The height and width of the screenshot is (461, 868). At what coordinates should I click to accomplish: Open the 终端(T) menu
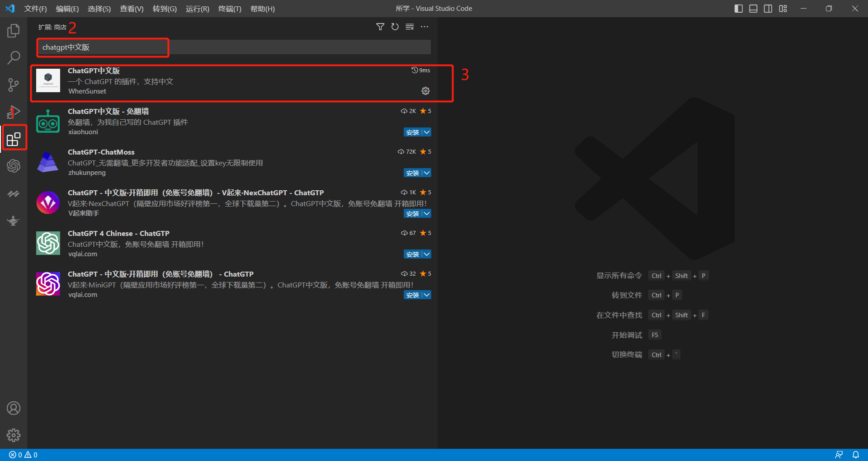[x=230, y=9]
